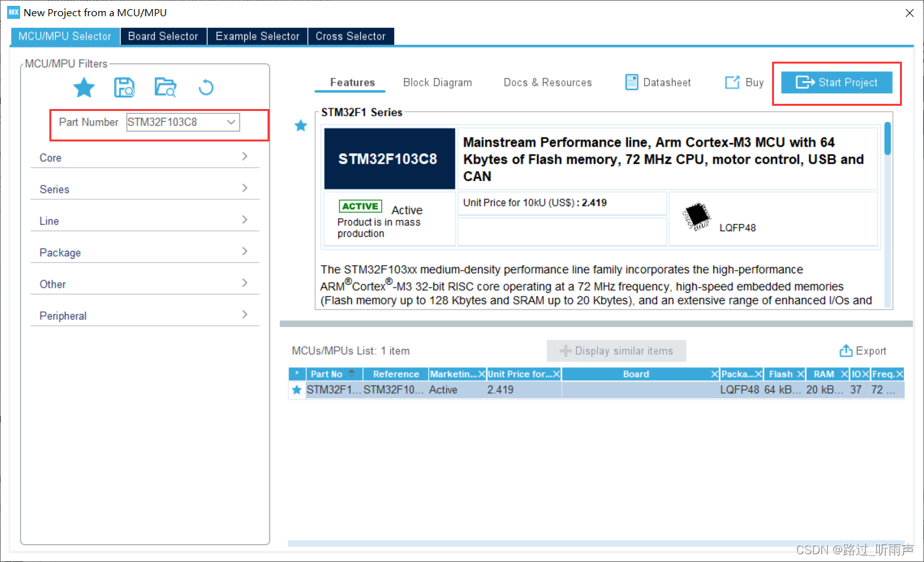Image resolution: width=924 pixels, height=562 pixels.
Task: Click the ACTIVE status badge
Action: 360,206
